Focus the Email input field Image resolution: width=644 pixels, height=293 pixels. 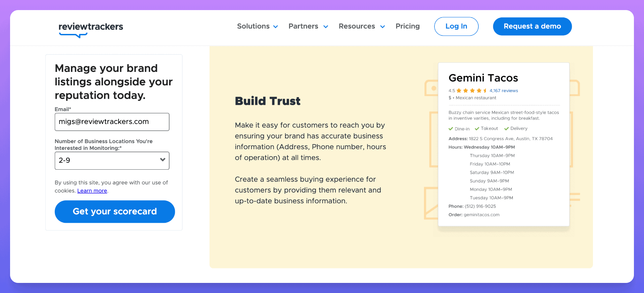coord(112,122)
